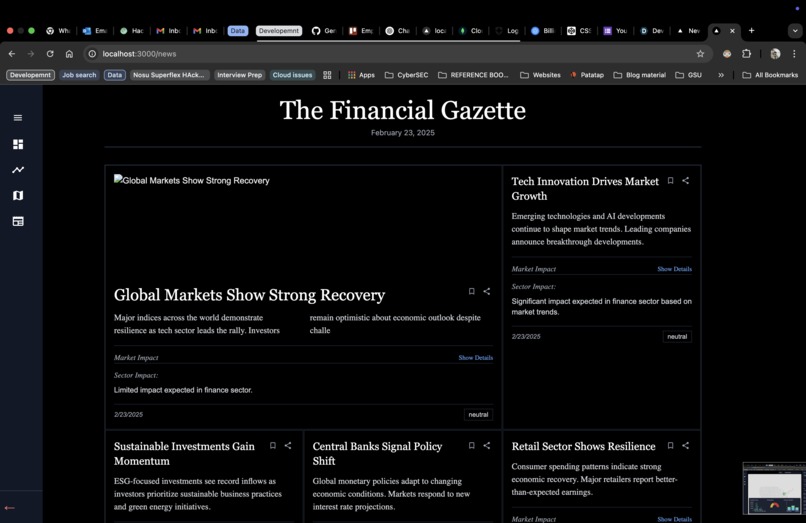
Task: Show Details for Retail Sector market impact
Action: coord(674,519)
